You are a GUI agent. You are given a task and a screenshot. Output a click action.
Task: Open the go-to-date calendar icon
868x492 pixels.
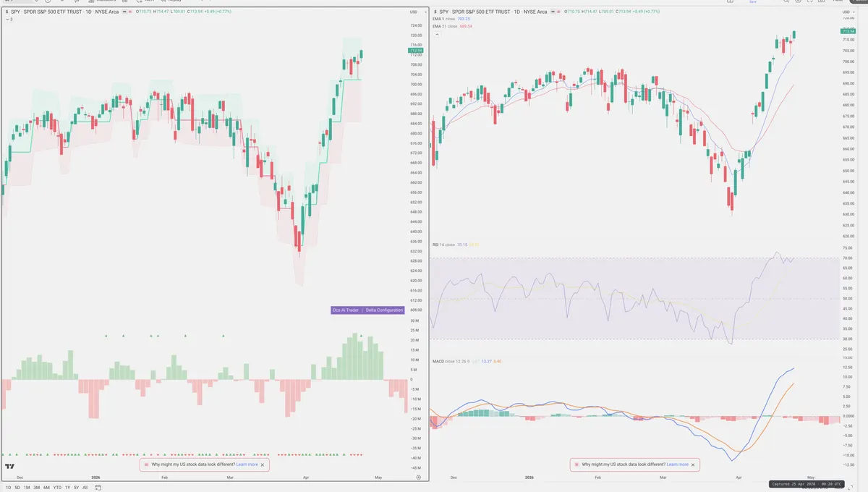pos(98,488)
